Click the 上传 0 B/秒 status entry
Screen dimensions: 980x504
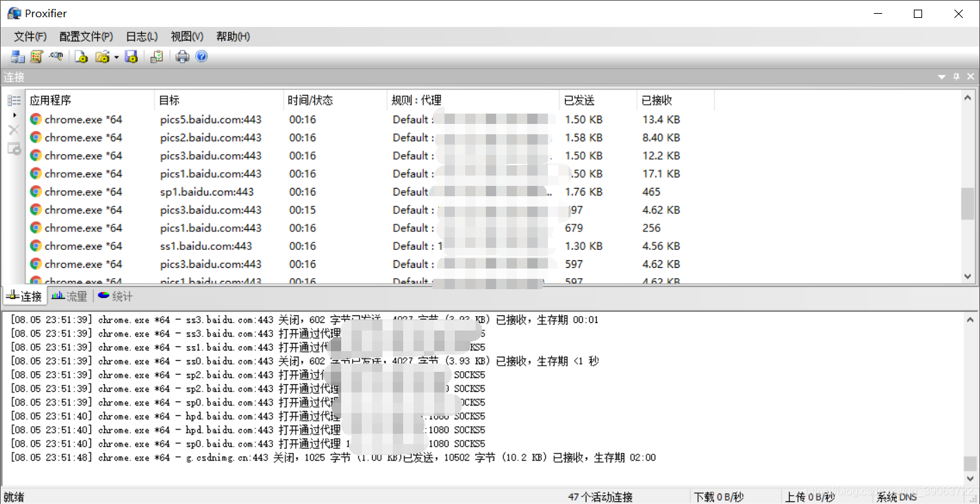[x=810, y=496]
